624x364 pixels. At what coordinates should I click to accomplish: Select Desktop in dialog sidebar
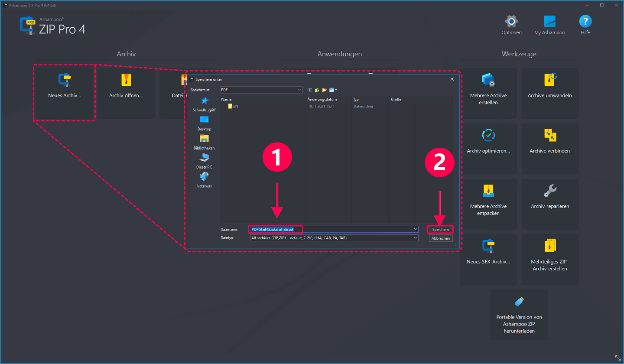point(204,123)
